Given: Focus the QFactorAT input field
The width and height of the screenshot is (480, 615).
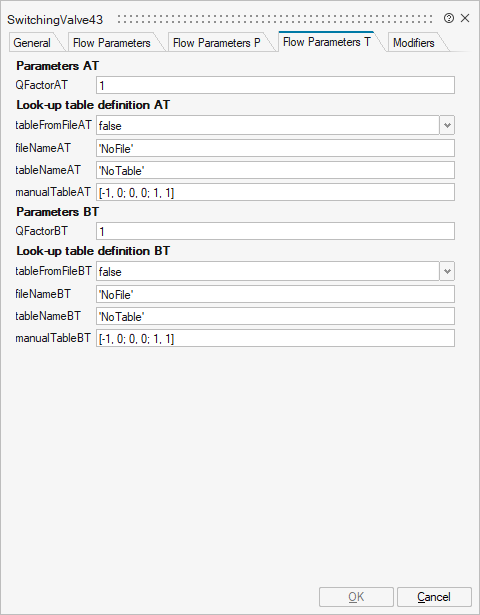Looking at the screenshot, I should click(275, 85).
